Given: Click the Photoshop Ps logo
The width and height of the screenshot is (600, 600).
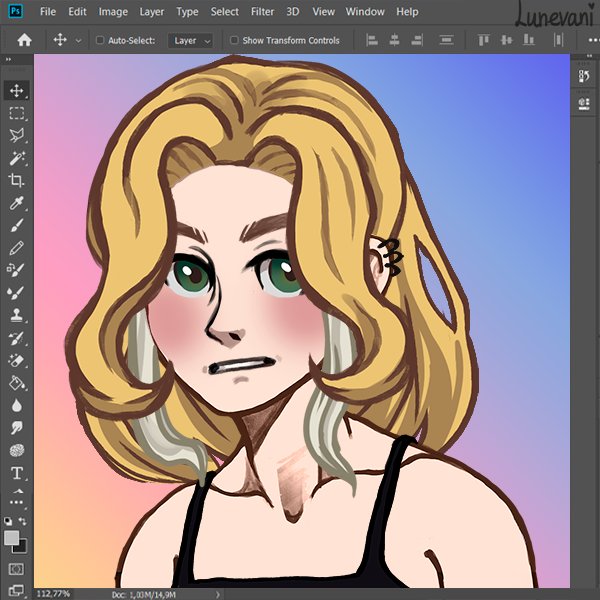Looking at the screenshot, I should click(16, 11).
